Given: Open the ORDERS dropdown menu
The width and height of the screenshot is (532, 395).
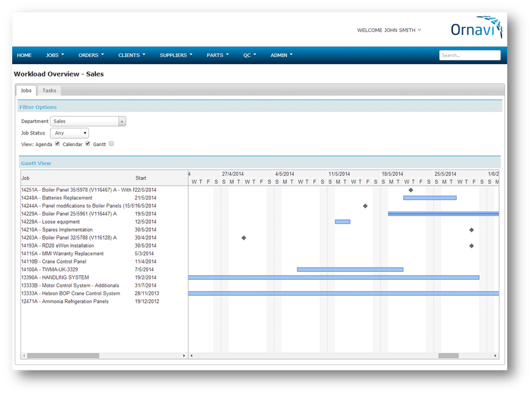Looking at the screenshot, I should tap(91, 55).
